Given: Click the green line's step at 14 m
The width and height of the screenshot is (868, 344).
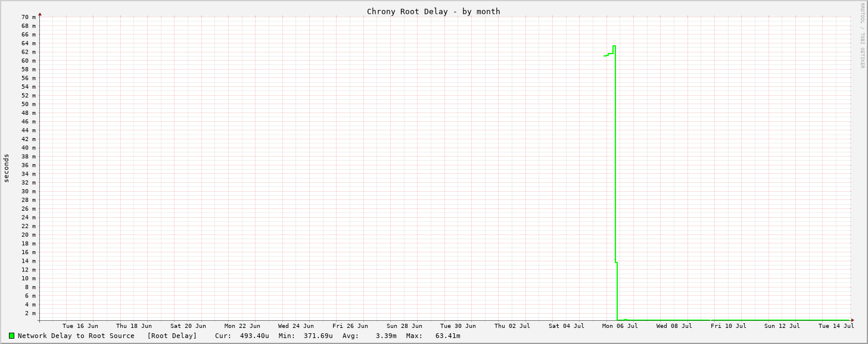Looking at the screenshot, I should coord(616,262).
